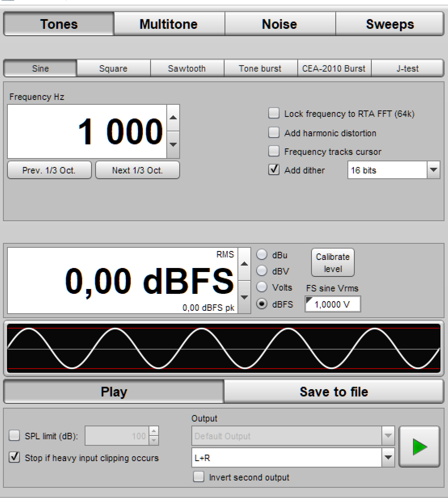Jump to Next 1/3 Oct. frequency

tap(137, 170)
